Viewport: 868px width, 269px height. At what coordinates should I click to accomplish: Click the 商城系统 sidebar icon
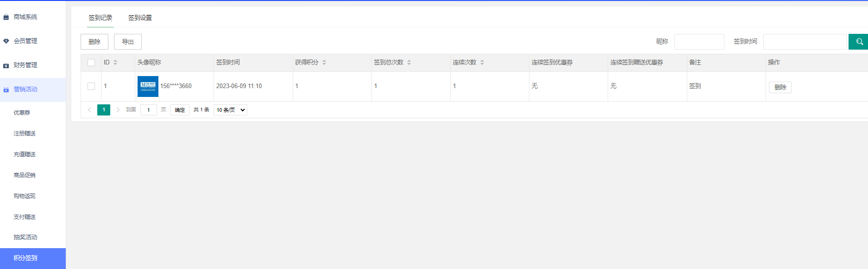click(x=6, y=17)
